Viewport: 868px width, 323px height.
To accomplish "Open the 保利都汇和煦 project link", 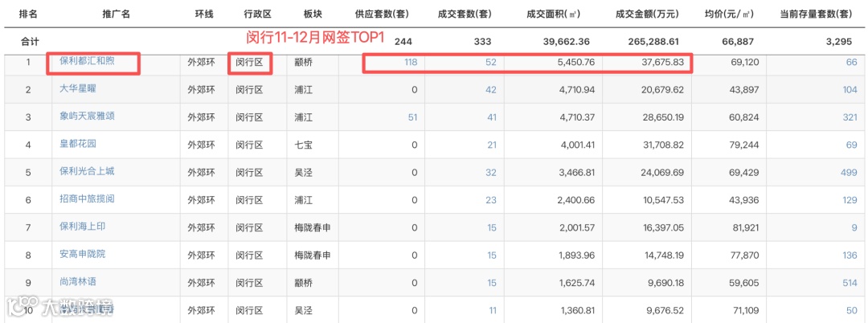I will click(86, 61).
